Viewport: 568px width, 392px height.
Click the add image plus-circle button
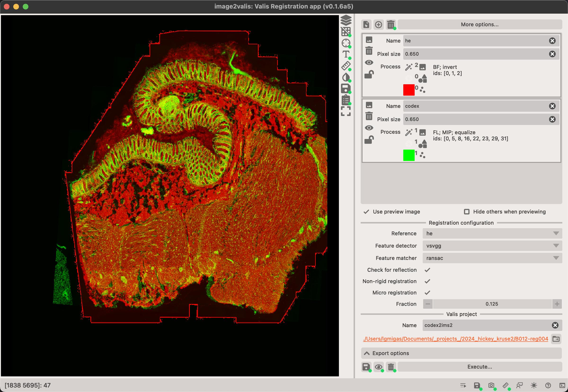[378, 25]
